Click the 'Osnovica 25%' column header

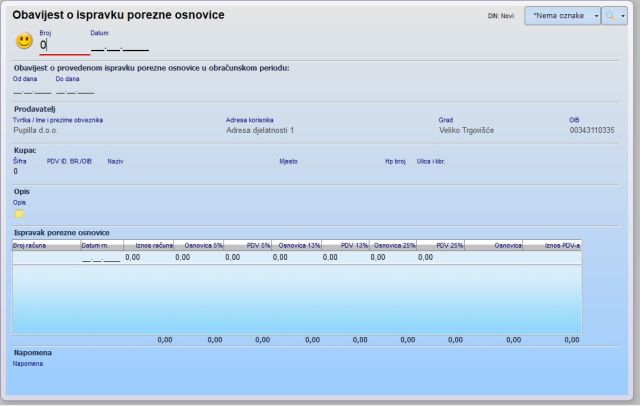394,244
